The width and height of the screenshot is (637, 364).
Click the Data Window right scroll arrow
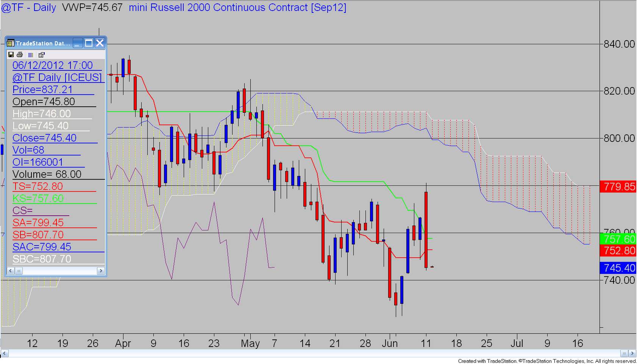coord(101,270)
